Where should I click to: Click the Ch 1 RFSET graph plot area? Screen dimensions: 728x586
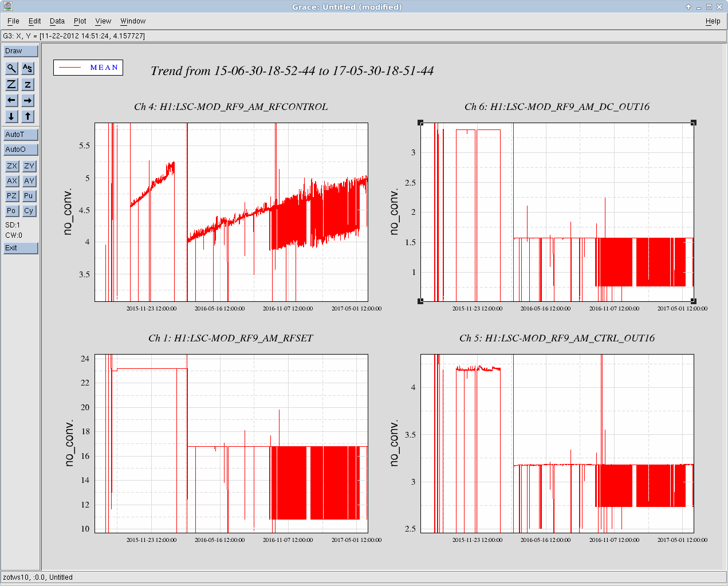click(x=231, y=443)
